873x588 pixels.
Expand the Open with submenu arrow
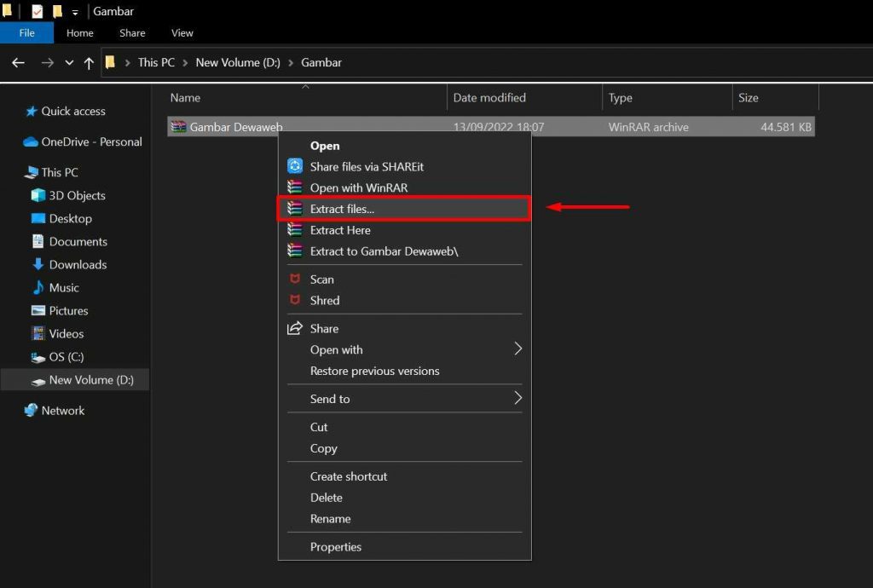click(517, 349)
